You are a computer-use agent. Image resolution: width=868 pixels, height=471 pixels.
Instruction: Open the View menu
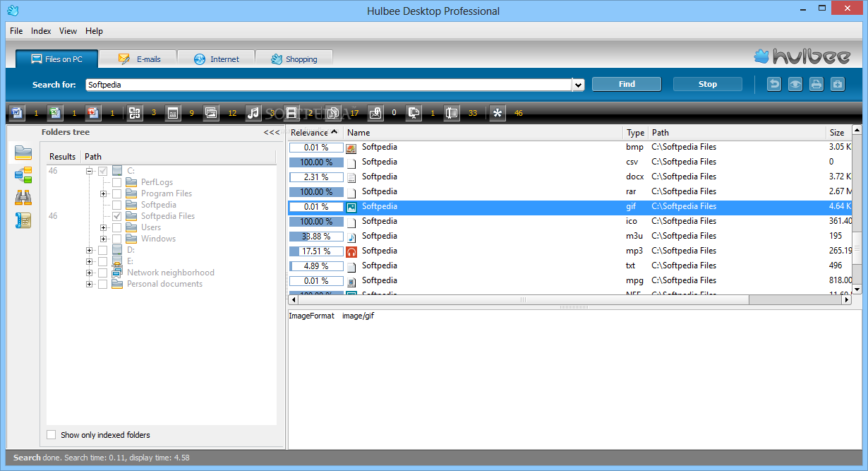point(68,31)
